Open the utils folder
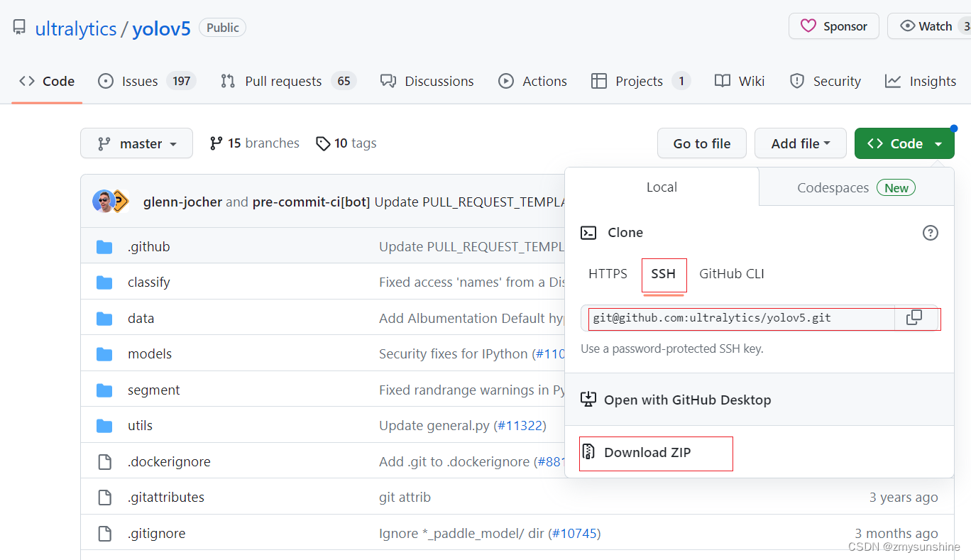 click(x=141, y=426)
